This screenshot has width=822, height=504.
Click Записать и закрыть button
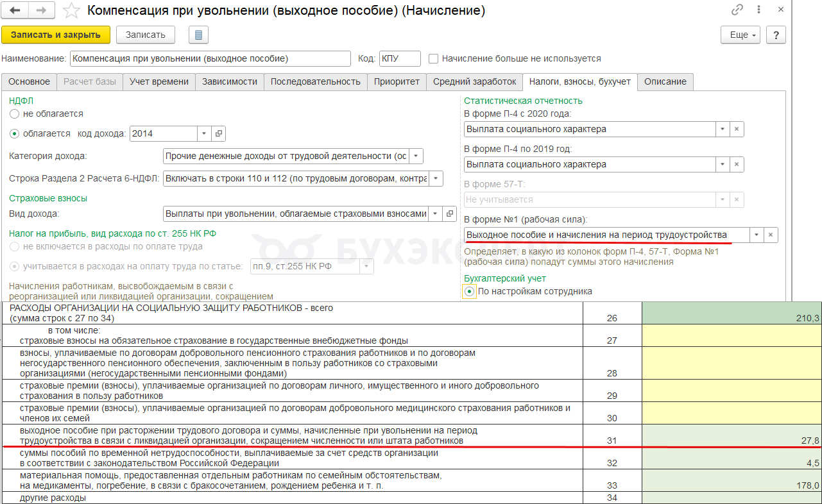[56, 35]
